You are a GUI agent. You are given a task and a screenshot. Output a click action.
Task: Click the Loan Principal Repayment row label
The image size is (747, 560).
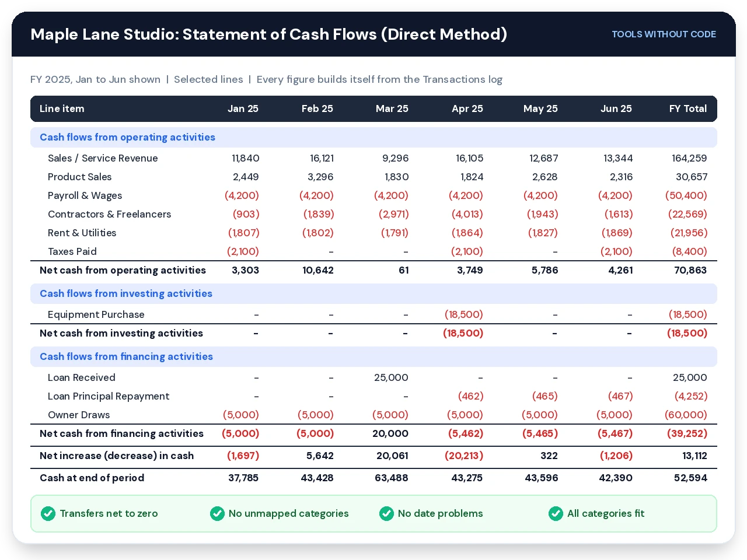click(109, 396)
